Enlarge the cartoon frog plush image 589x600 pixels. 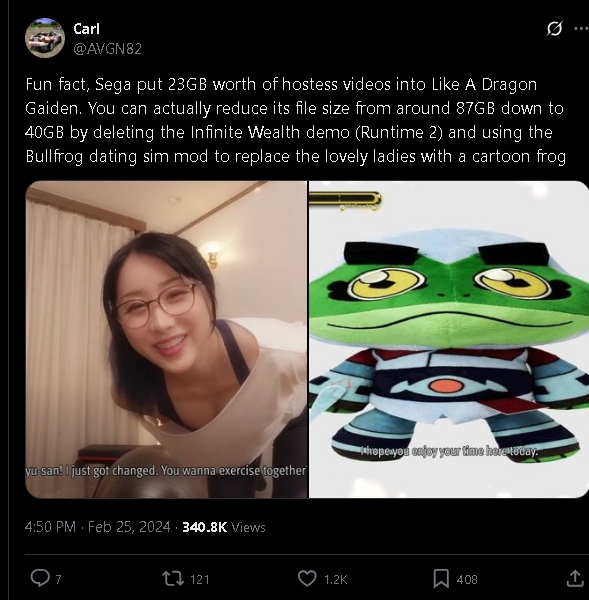(449, 339)
